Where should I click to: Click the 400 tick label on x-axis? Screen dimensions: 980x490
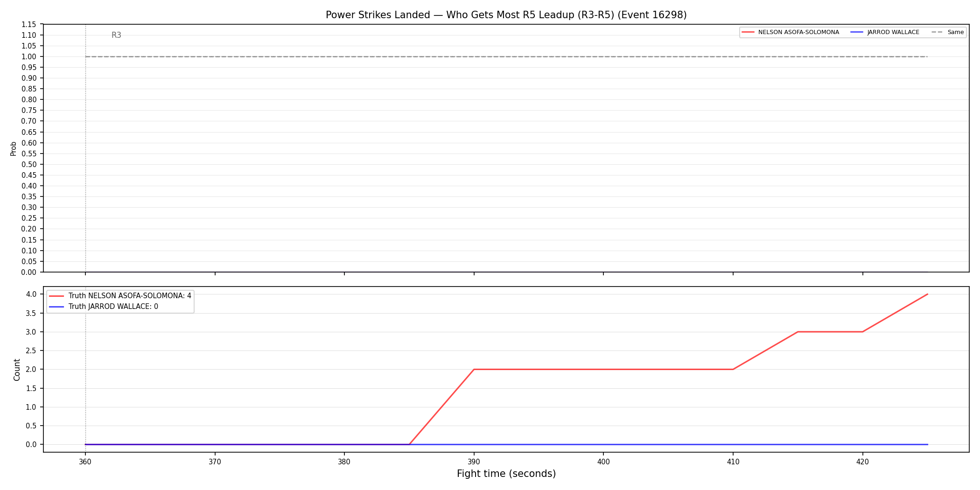pyautogui.click(x=603, y=462)
